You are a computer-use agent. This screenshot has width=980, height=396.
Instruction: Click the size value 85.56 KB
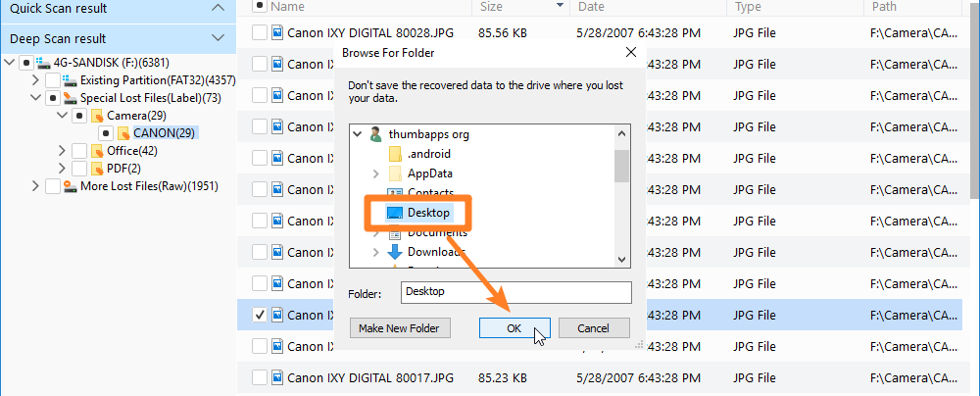click(x=503, y=32)
